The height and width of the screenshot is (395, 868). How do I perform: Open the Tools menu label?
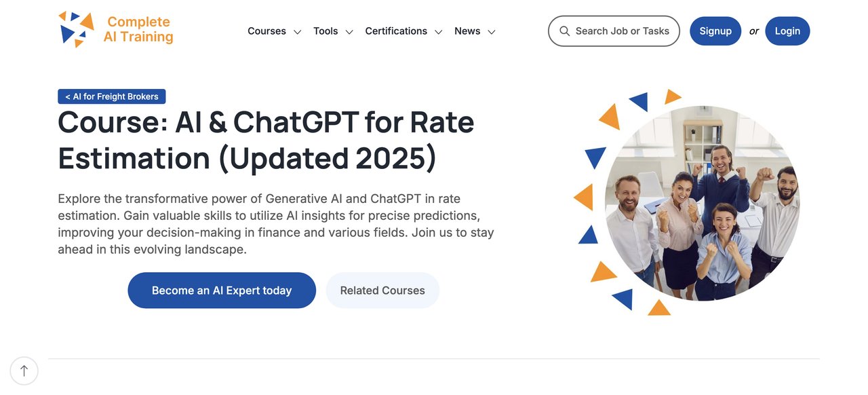point(325,31)
